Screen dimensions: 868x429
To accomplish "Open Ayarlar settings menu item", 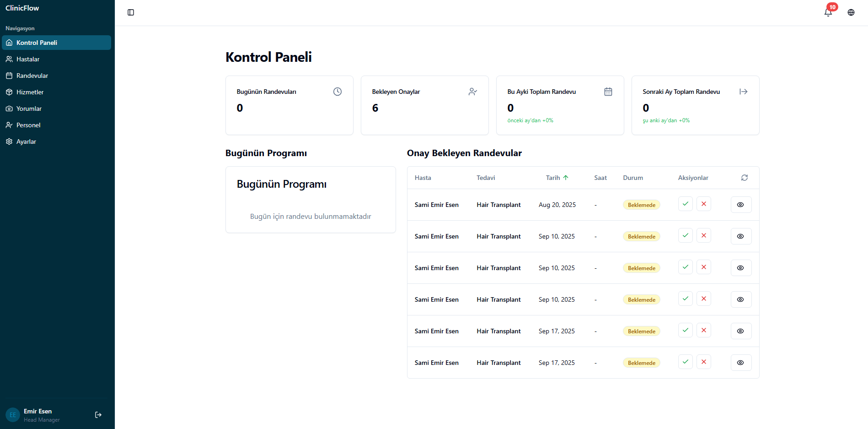I will (x=26, y=141).
